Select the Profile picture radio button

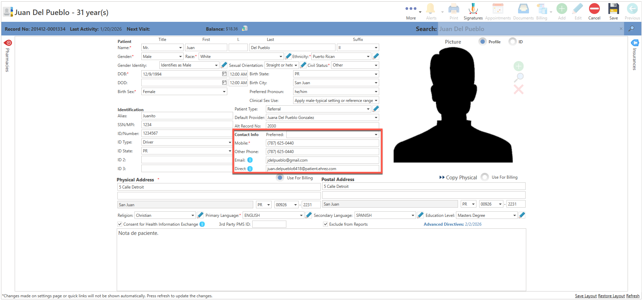(x=482, y=42)
